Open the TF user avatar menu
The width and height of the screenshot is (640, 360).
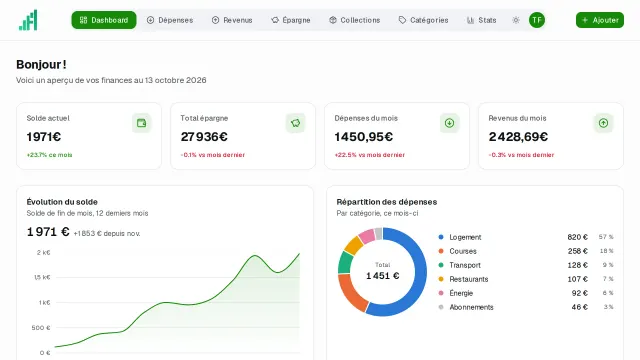pyautogui.click(x=537, y=20)
